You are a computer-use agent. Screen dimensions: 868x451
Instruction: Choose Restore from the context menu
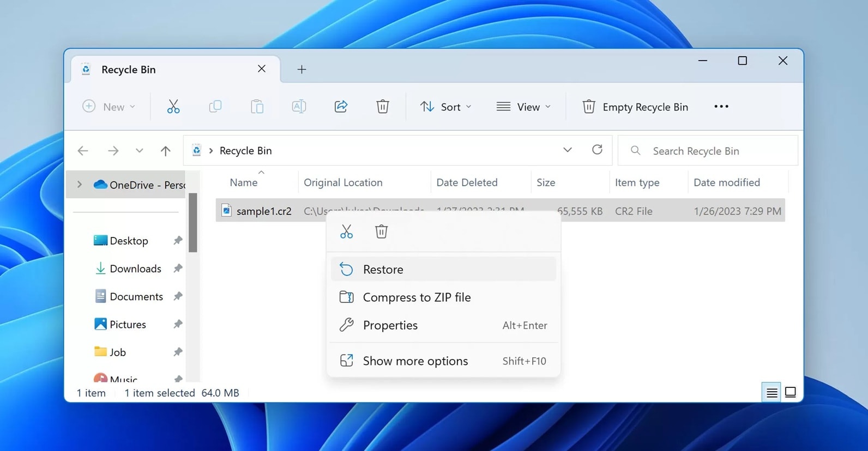pos(443,269)
